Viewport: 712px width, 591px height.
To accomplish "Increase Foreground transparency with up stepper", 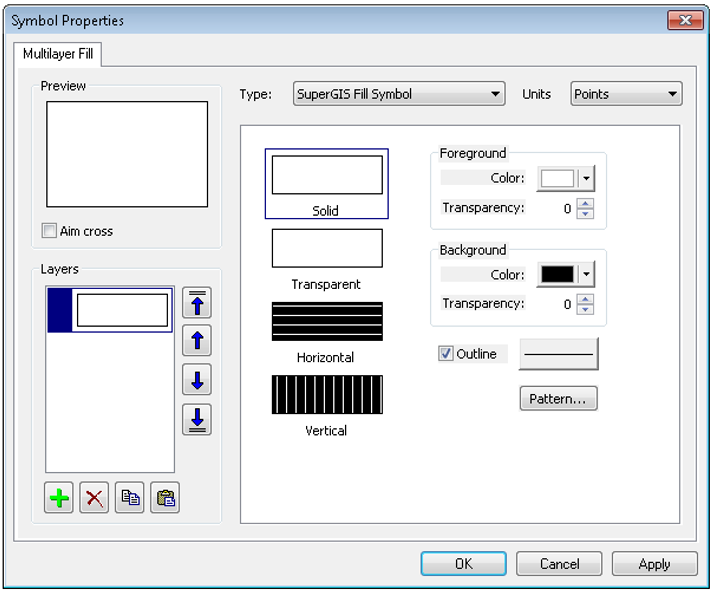I will [586, 204].
